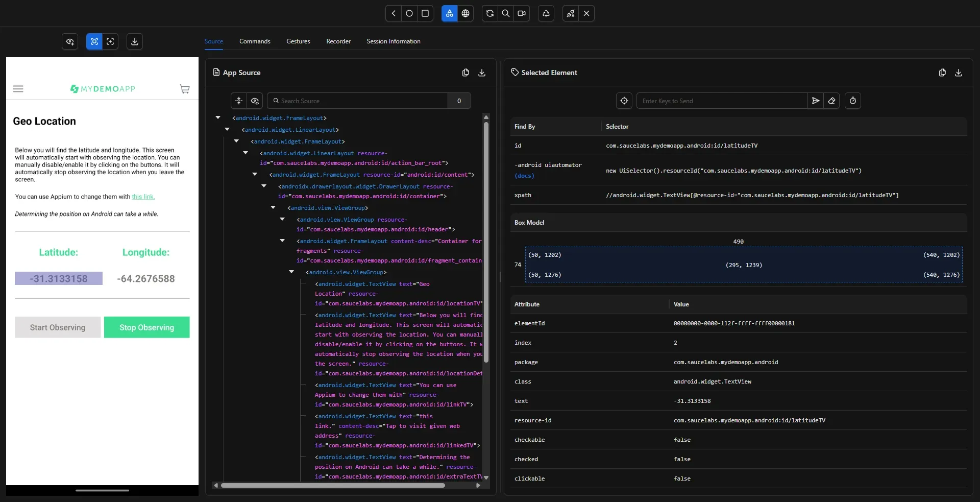The width and height of the screenshot is (980, 502).
Task: Collapse the action_bar_root LinearLayout node
Action: click(246, 153)
